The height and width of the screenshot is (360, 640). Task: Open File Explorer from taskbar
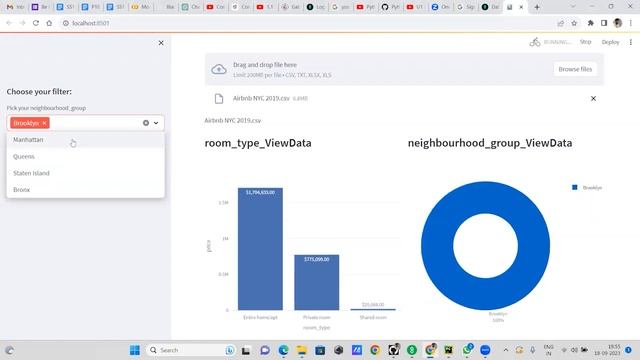(302, 350)
